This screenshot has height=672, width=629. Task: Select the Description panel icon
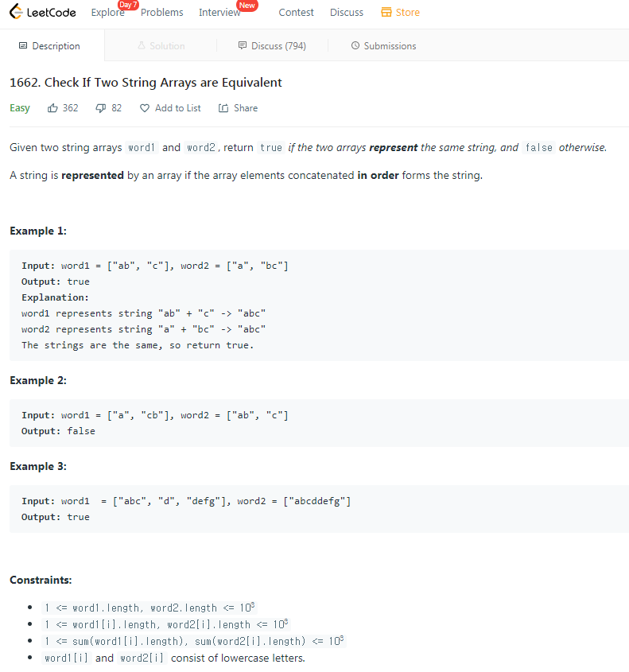[x=22, y=46]
